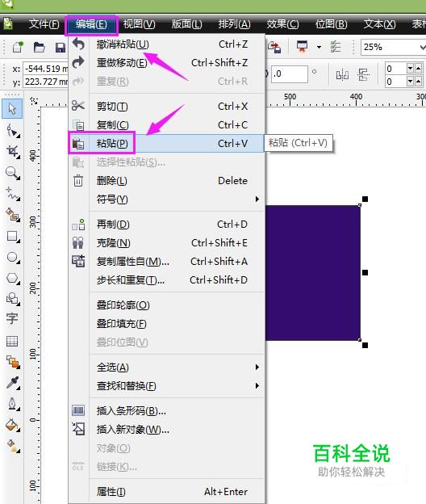426x504 pixels.
Task: Click the New document icon
Action: pyautogui.click(x=18, y=47)
